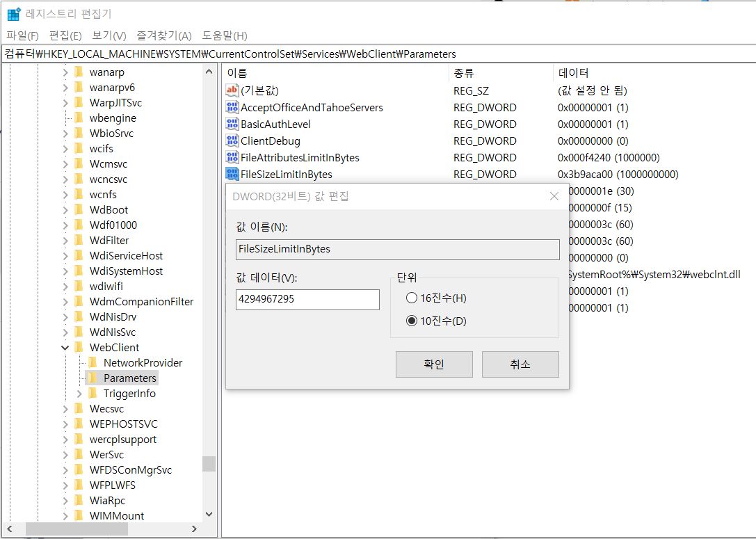The height and width of the screenshot is (539, 756).
Task: Select the WdNisSvc tree item
Action: (113, 332)
